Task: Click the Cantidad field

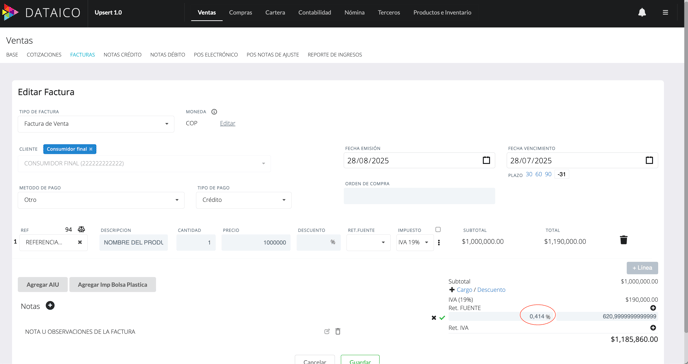Action: (x=196, y=243)
